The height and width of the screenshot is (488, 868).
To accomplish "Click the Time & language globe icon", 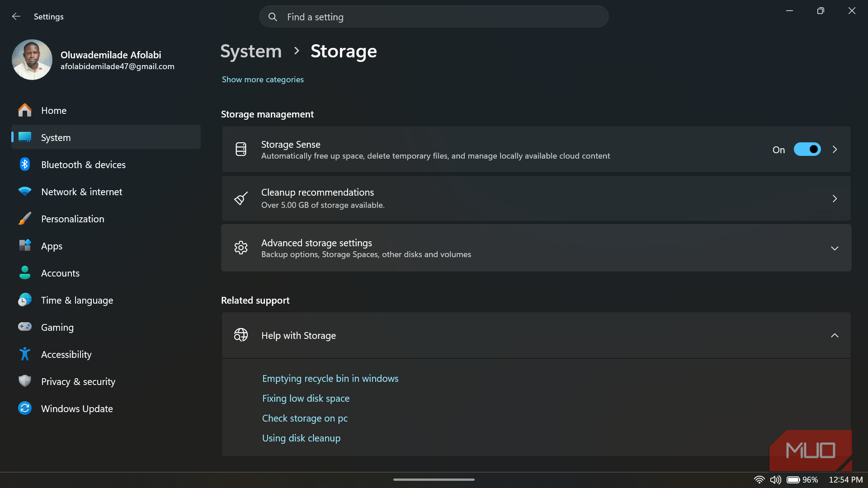I will (25, 300).
